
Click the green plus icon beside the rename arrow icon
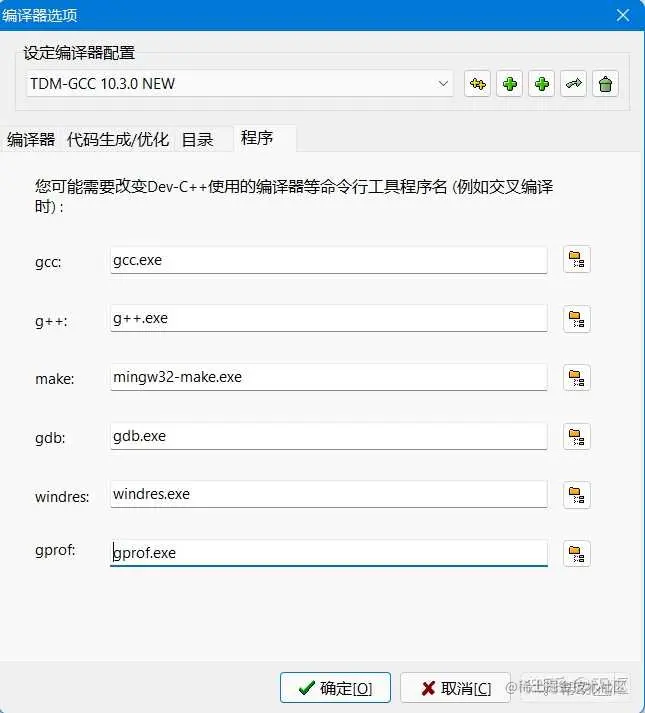pos(541,84)
